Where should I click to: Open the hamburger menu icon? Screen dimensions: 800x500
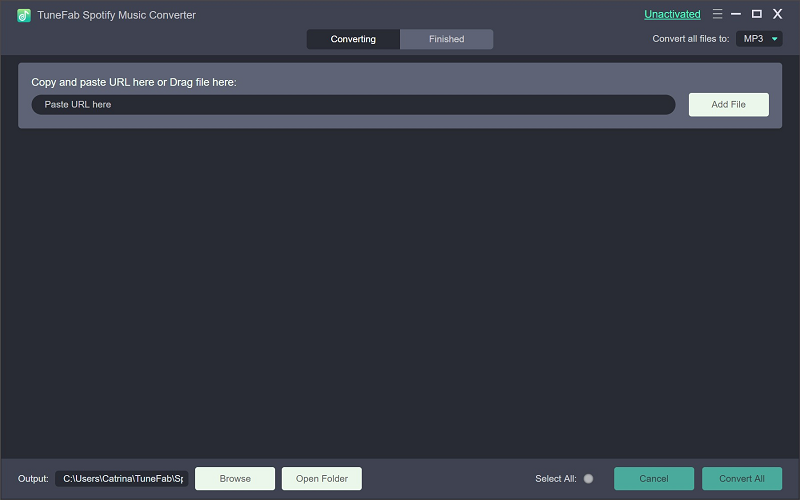[x=717, y=14]
